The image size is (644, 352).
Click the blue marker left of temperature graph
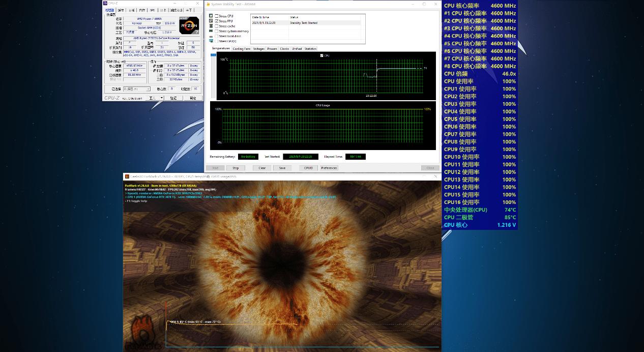coord(213,55)
